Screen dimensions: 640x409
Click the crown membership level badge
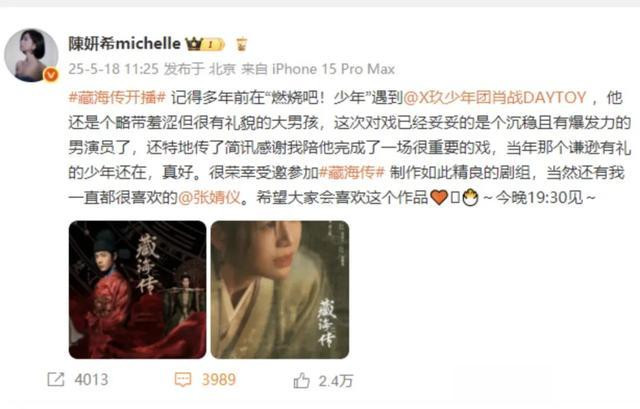click(x=205, y=44)
